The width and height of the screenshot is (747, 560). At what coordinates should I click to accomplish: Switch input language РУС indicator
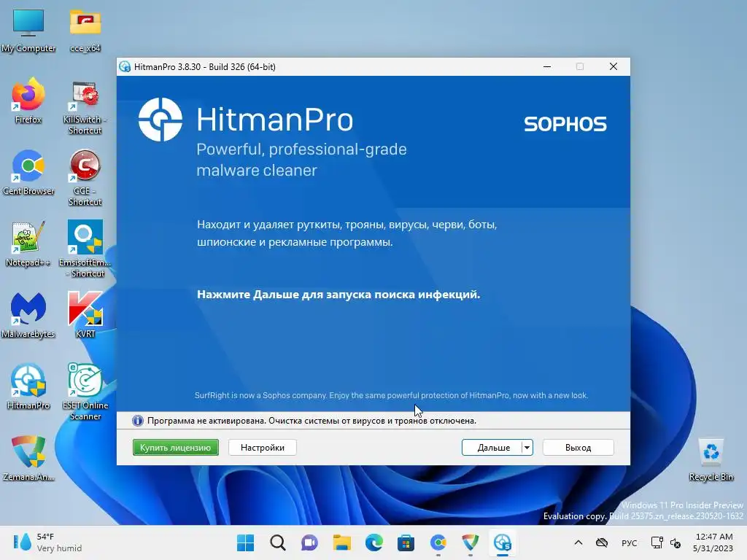pos(630,542)
